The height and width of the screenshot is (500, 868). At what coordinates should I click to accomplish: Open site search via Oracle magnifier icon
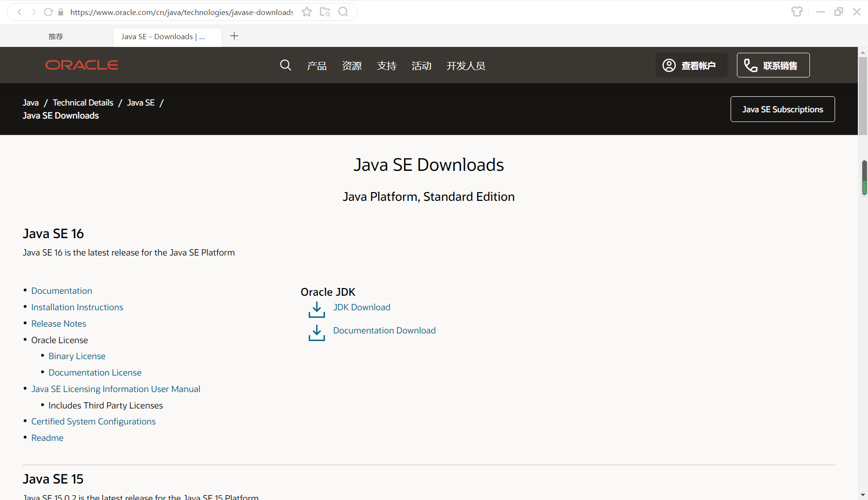(285, 65)
